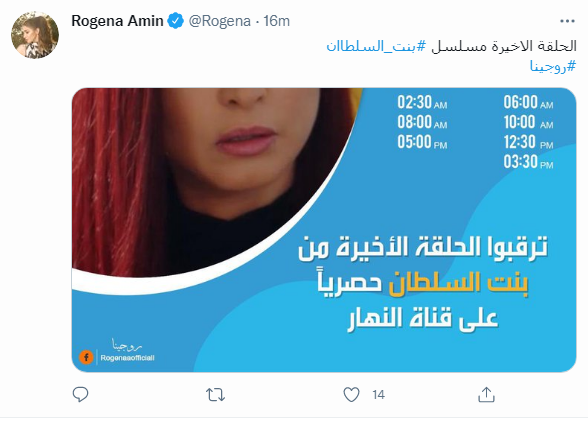Open the share upload icon
Viewport: 588px width, 422px height.
tap(486, 395)
